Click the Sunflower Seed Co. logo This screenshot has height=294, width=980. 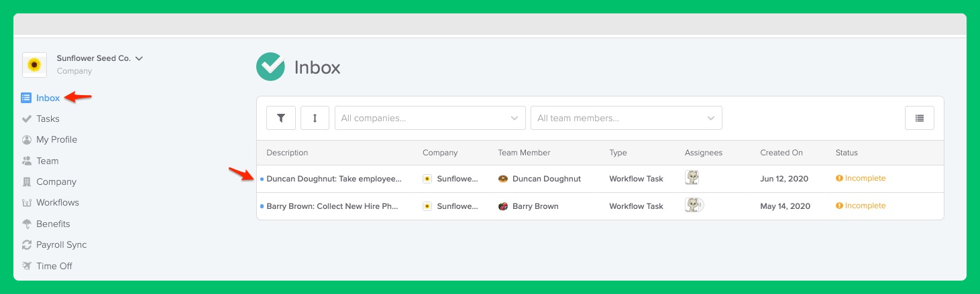pos(34,65)
